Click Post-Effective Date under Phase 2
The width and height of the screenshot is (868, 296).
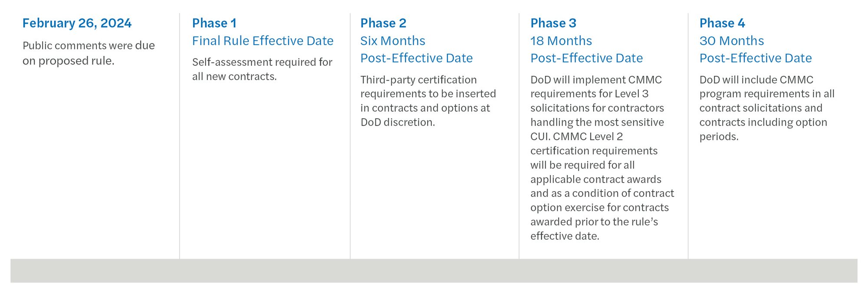416,58
